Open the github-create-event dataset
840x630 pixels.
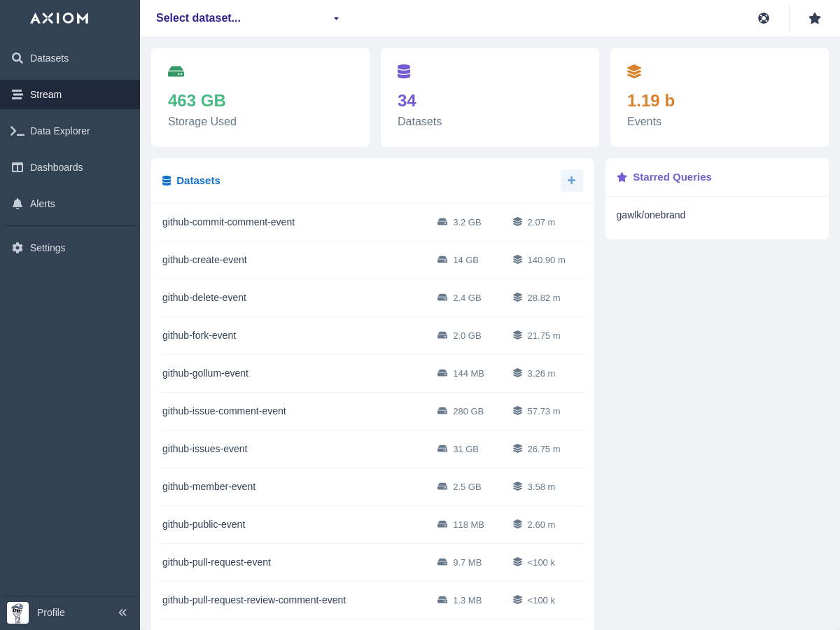click(x=204, y=260)
